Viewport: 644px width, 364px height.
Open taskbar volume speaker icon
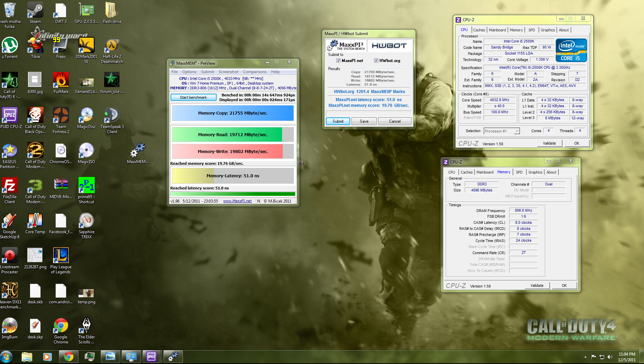click(610, 357)
